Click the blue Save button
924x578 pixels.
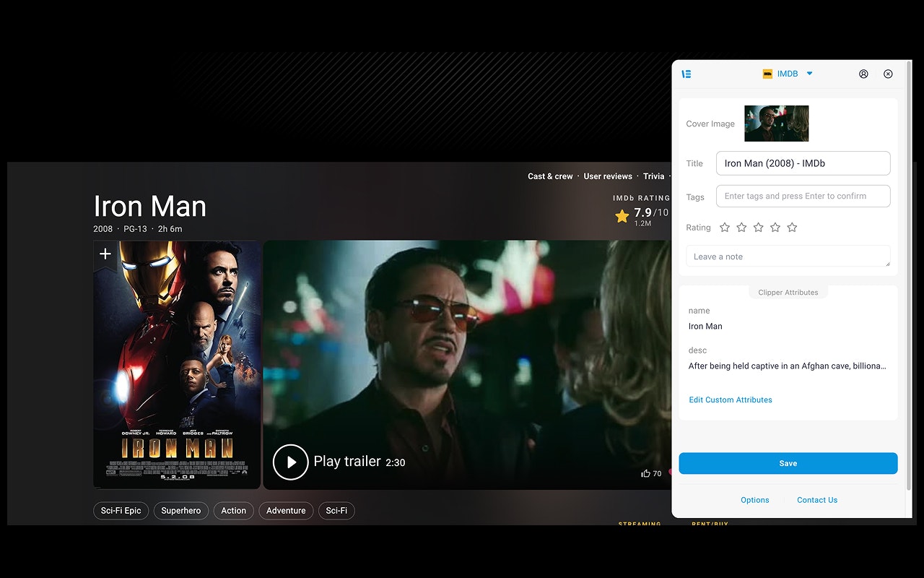(x=788, y=463)
